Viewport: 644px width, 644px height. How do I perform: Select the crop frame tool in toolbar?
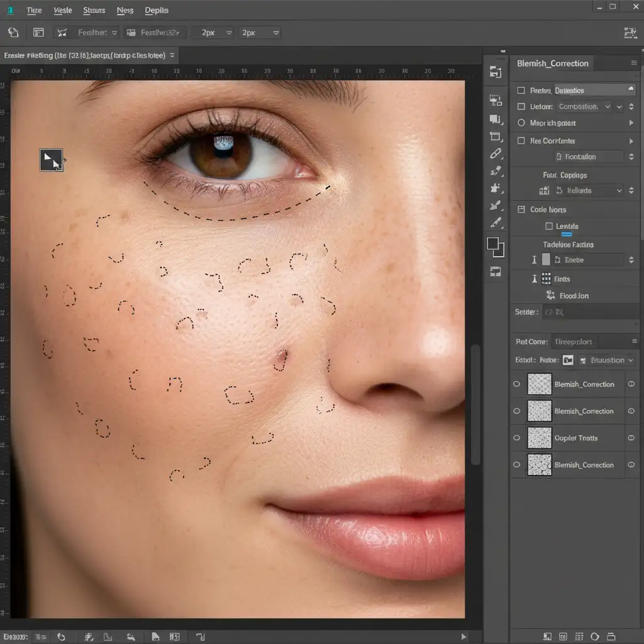496,136
